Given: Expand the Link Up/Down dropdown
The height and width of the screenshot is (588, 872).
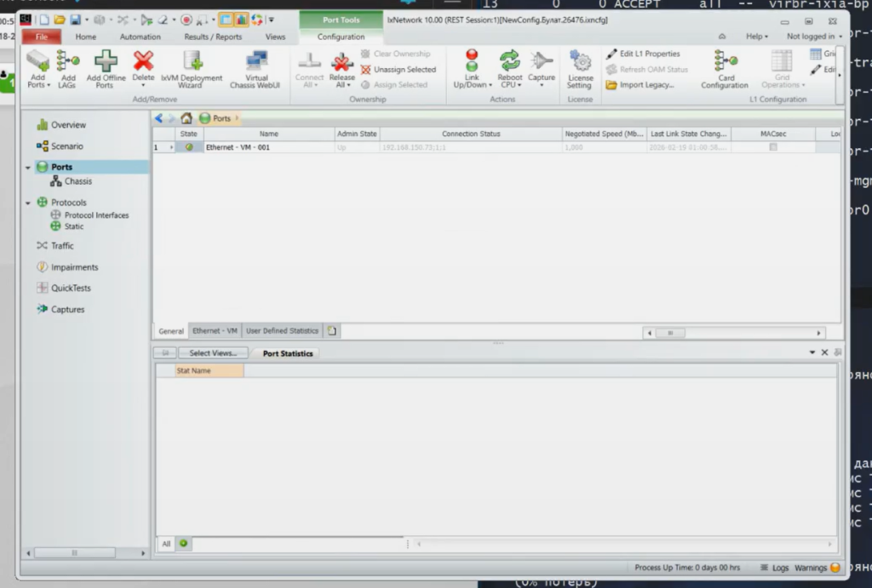Looking at the screenshot, I should 472,85.
